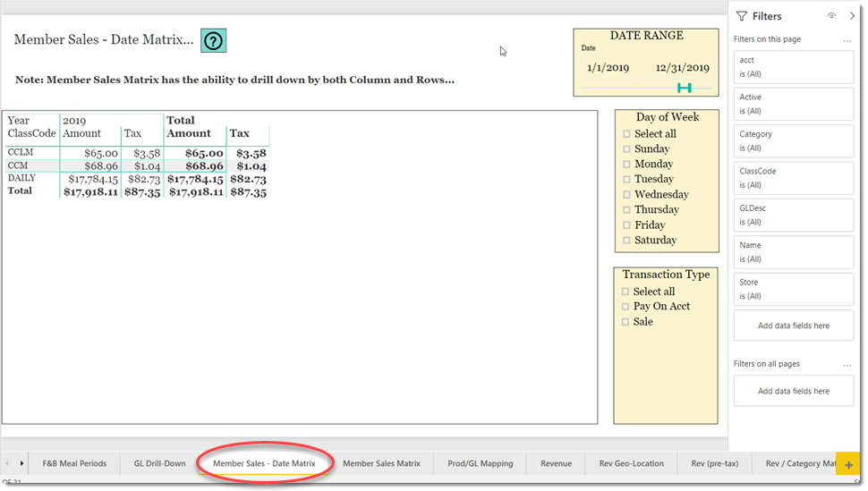Click the date range slider handle

coord(685,88)
